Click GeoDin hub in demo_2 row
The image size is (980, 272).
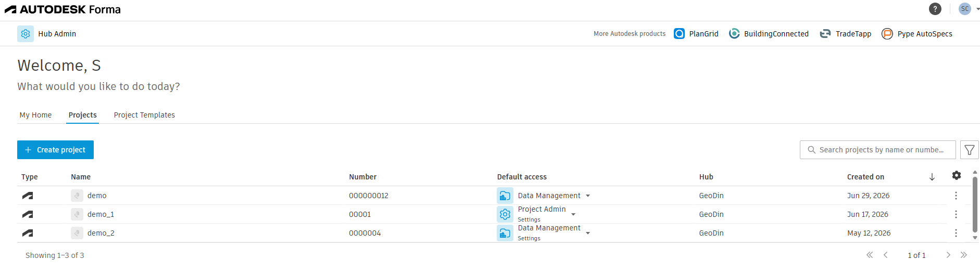pos(711,233)
